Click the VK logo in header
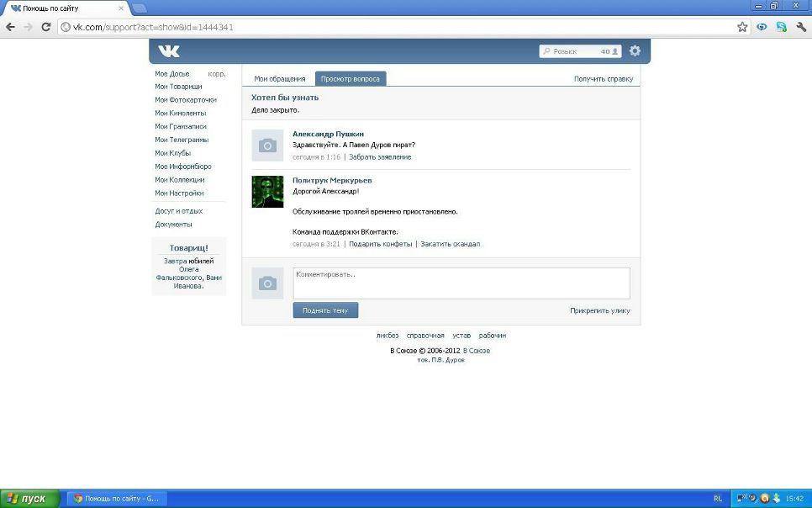 168,51
